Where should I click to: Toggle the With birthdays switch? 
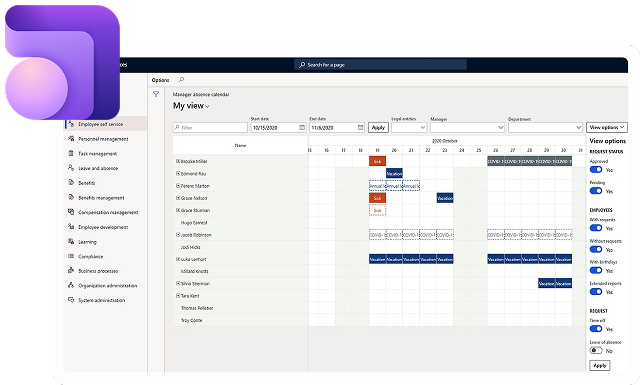596,270
